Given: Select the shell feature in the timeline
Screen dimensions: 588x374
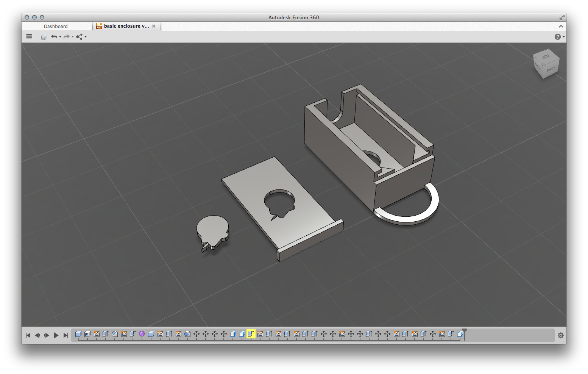Looking at the screenshot, I should click(87, 334).
